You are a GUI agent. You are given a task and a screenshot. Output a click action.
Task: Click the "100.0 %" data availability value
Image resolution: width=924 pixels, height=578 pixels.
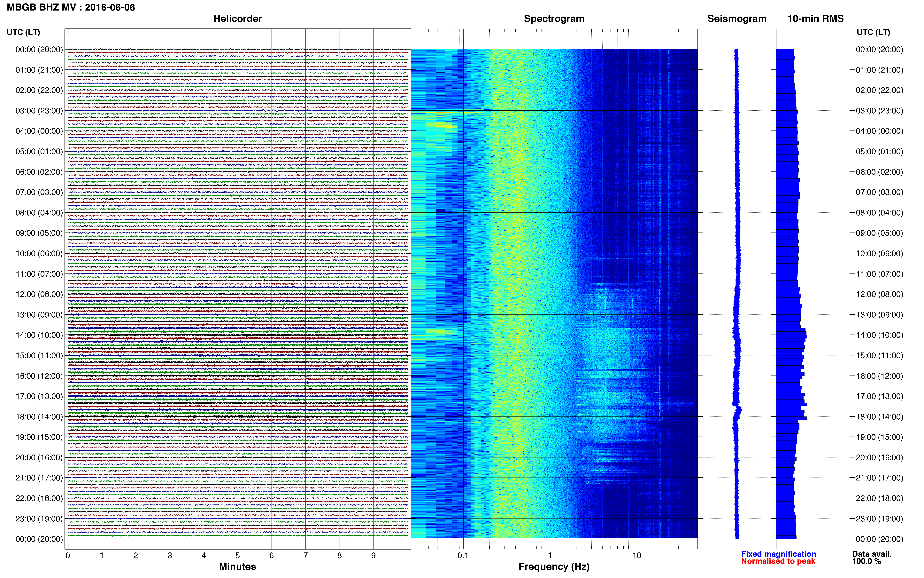[867, 561]
